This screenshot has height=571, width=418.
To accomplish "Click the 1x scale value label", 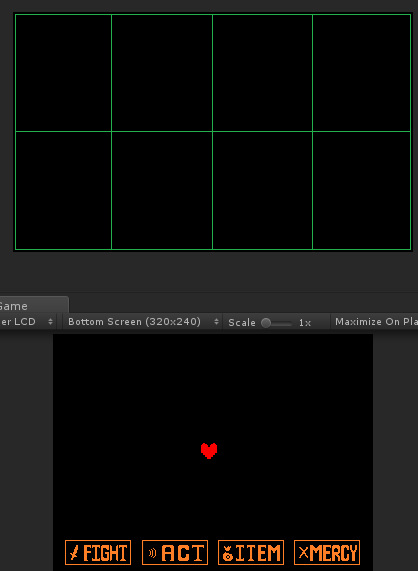I will click(x=305, y=323).
